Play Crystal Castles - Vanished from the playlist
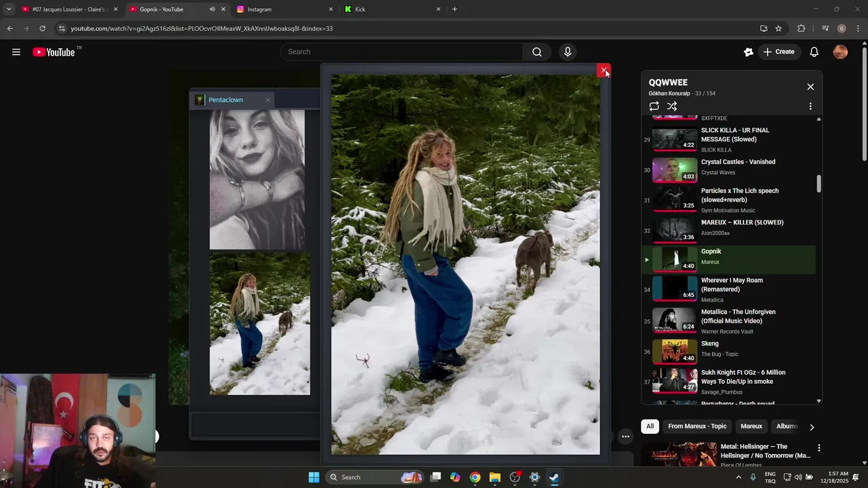Image resolution: width=868 pixels, height=488 pixels. tap(729, 170)
